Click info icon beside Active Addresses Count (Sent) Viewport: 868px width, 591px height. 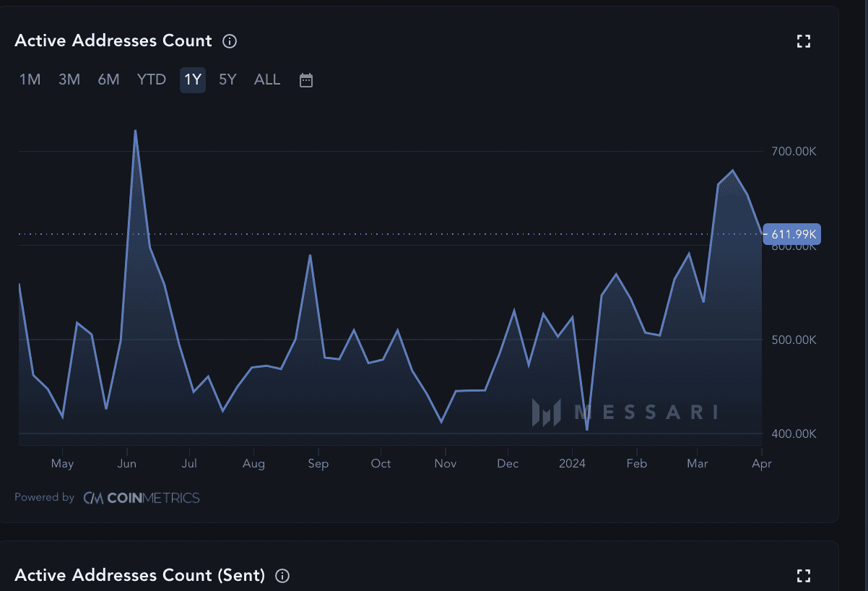point(283,576)
